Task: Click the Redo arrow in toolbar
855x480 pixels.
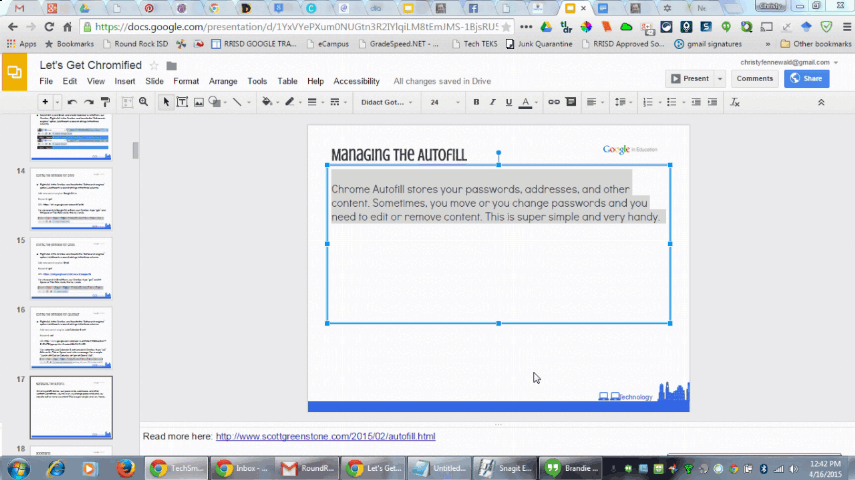Action: pos(88,102)
